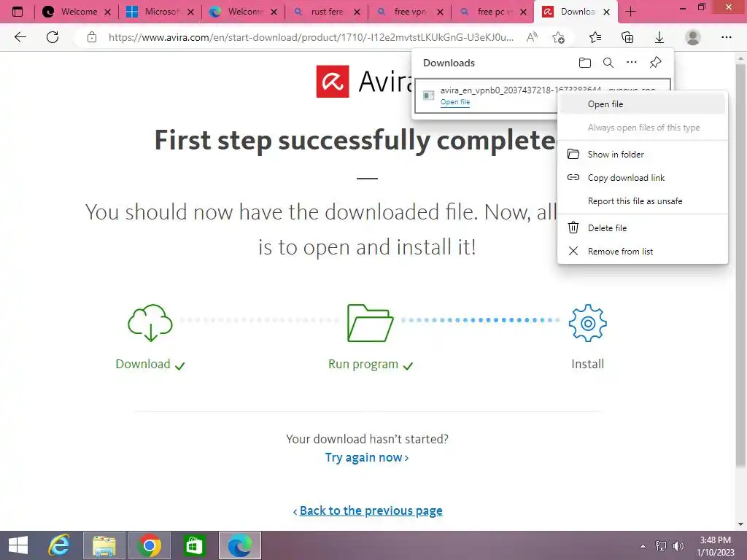747x560 pixels.
Task: Go back with the browser back arrow
Action: coord(20,37)
